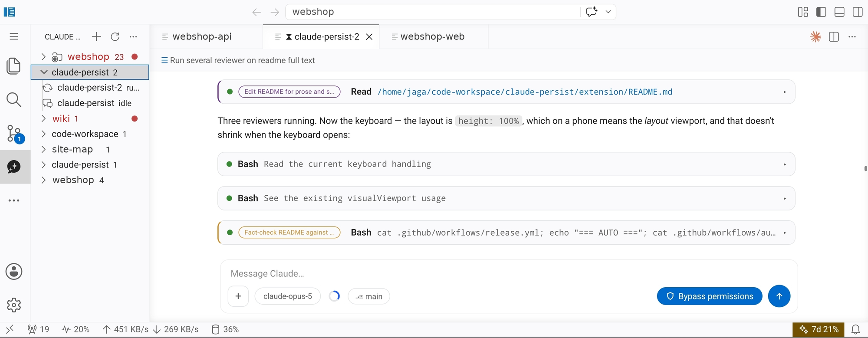
Task: Toggle secondary side bar visibility
Action: (858, 12)
